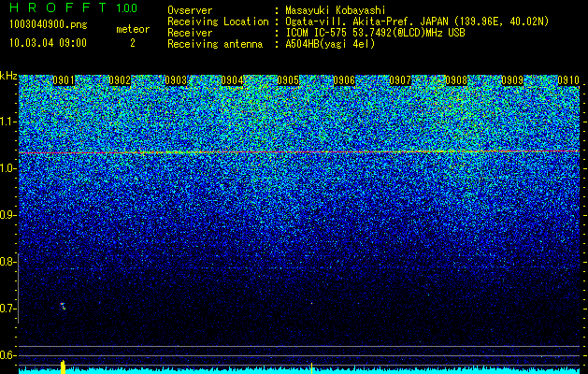Click the Receiver label
Viewport: 588px width, 374px height.
pos(190,33)
